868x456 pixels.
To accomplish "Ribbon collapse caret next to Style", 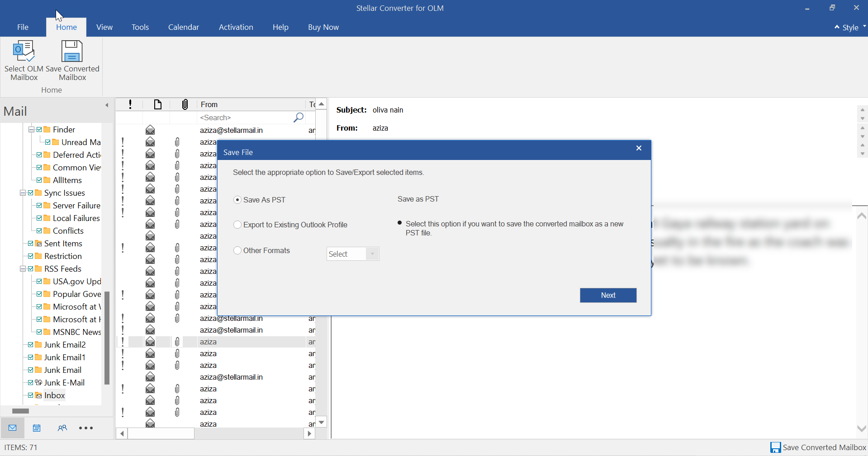I will [837, 27].
